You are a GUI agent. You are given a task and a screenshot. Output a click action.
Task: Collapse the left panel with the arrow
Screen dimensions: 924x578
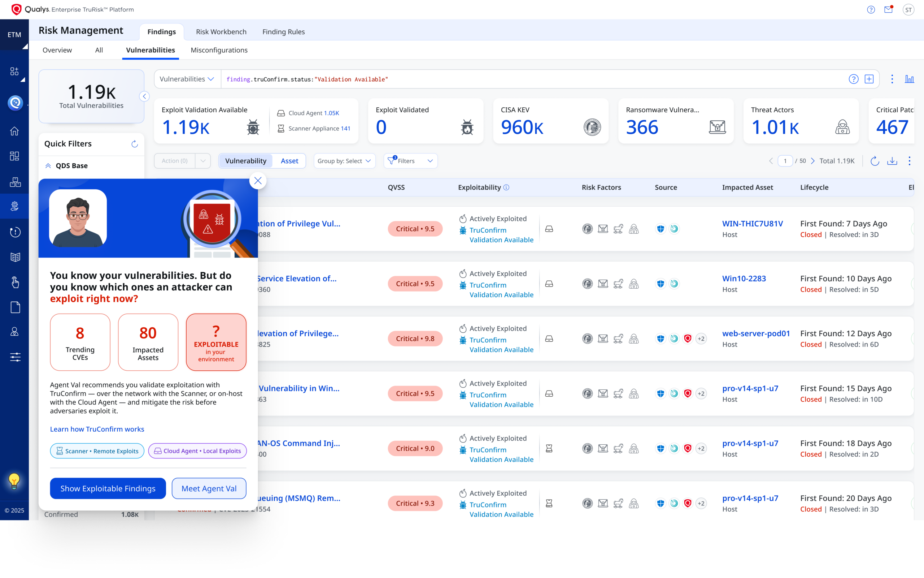[x=144, y=96]
